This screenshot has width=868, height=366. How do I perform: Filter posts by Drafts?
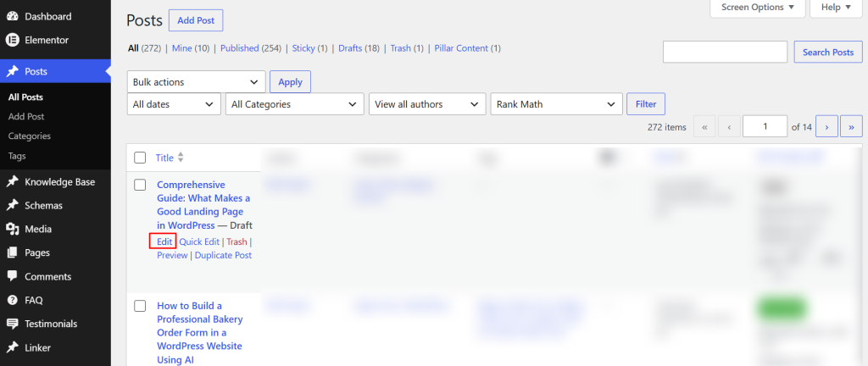pos(350,48)
